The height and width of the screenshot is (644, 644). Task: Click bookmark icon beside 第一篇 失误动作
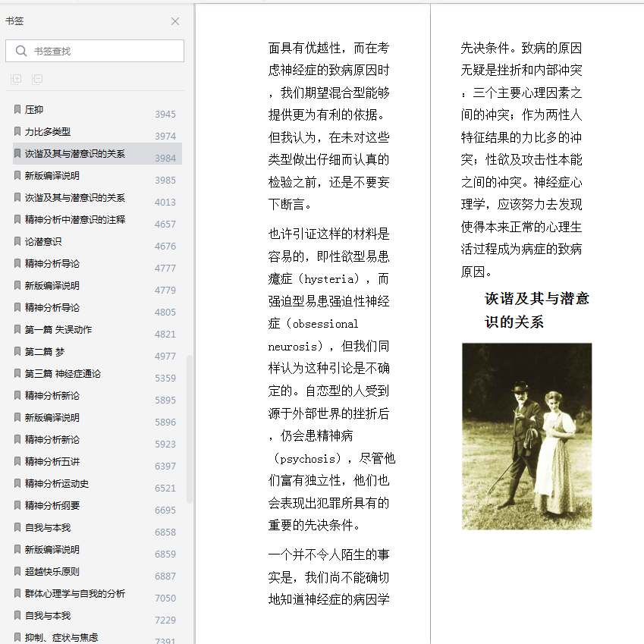pyautogui.click(x=17, y=329)
